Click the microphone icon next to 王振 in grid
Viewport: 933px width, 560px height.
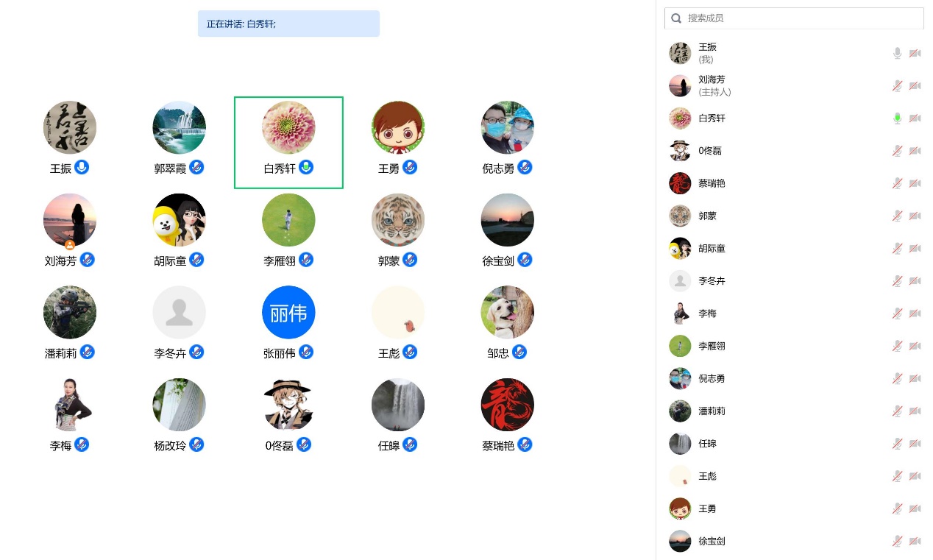click(82, 167)
